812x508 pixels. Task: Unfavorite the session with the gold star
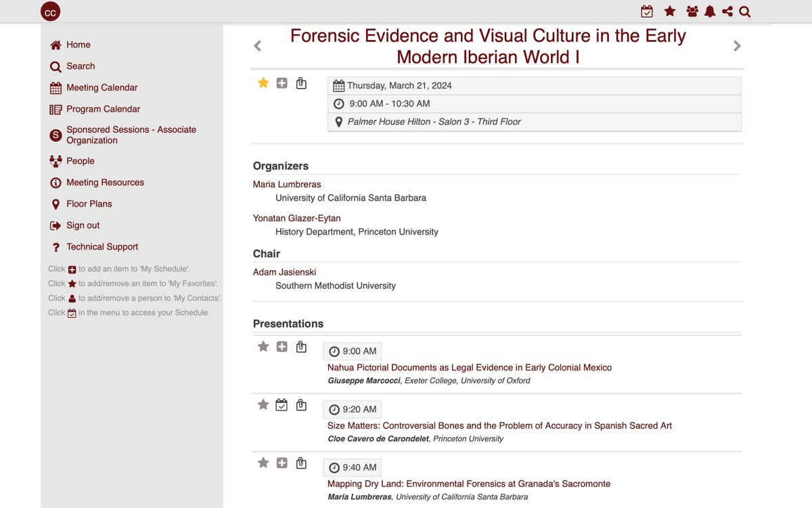(x=263, y=83)
